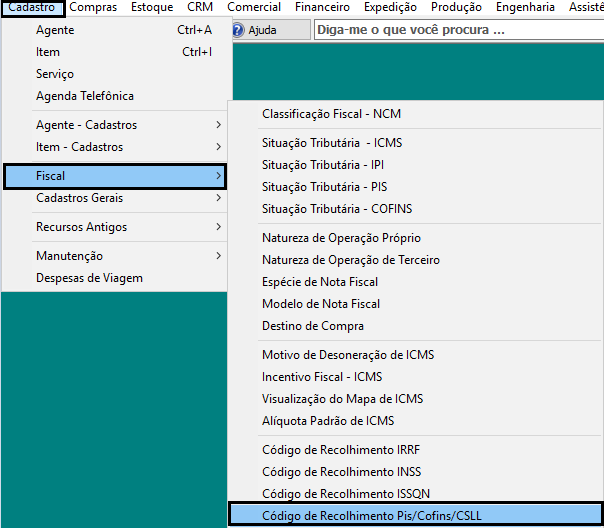Select Natureza de Operação de Terceiro
Image resolution: width=605 pixels, height=528 pixels.
(x=416, y=260)
